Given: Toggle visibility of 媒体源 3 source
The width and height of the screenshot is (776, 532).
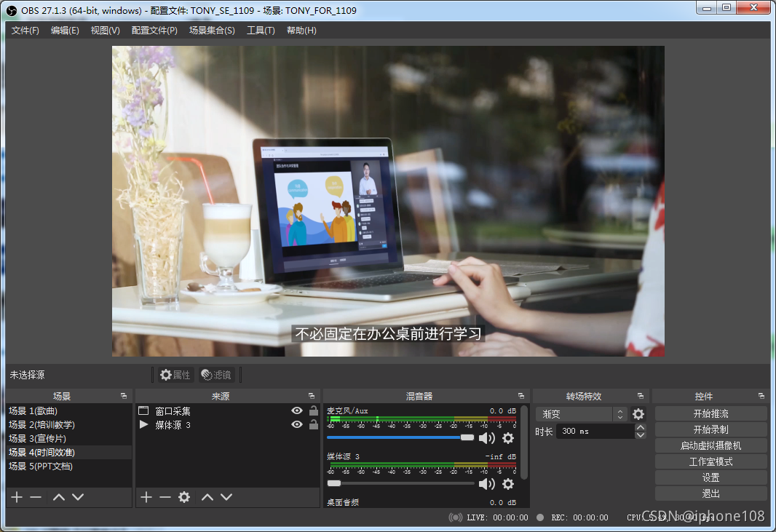Looking at the screenshot, I should pos(297,424).
